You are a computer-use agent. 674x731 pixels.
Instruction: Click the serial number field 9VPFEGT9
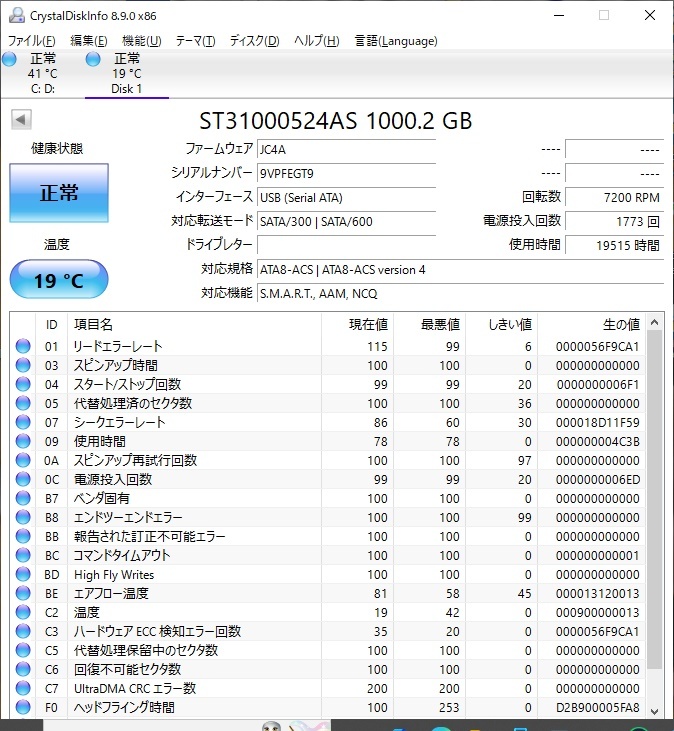point(346,173)
